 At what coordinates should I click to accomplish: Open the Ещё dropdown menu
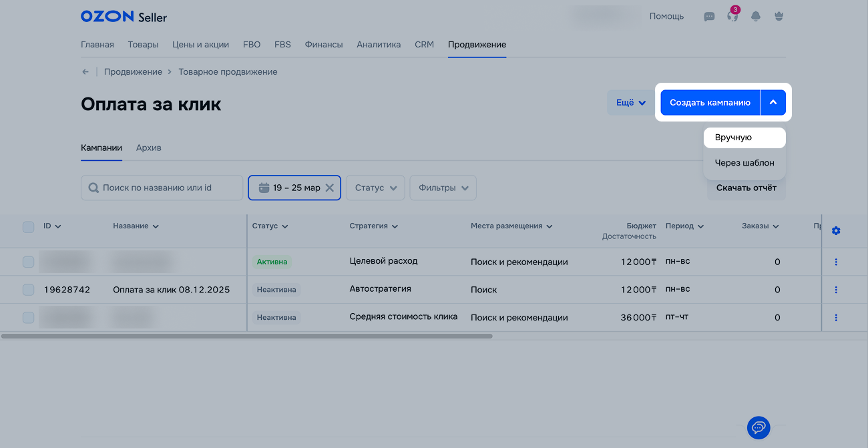pyautogui.click(x=630, y=103)
